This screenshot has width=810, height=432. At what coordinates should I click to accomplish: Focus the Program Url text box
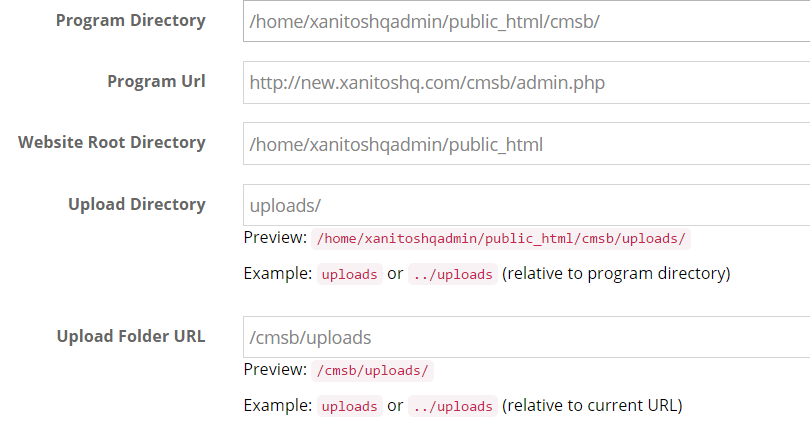(525, 83)
